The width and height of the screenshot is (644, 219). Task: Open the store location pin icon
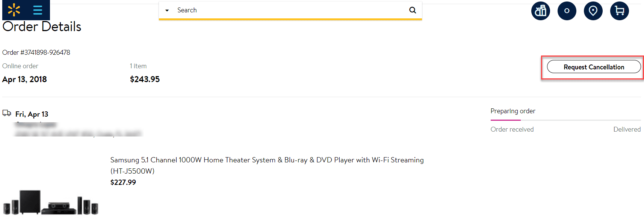(593, 11)
